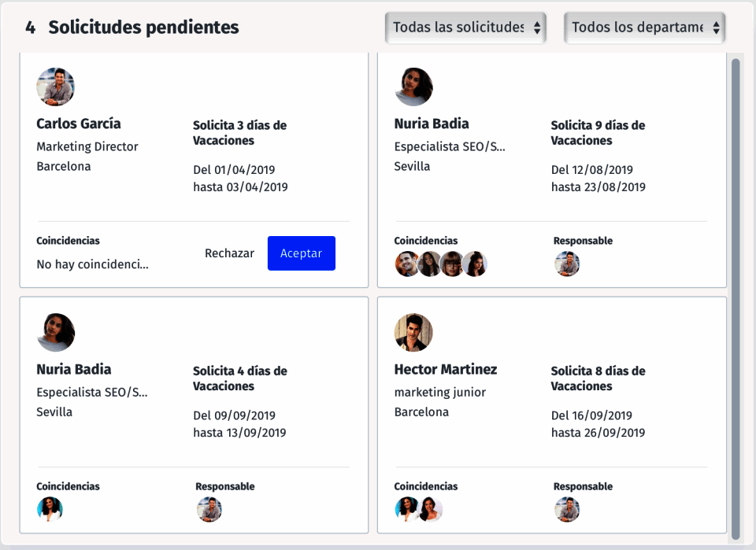Click Nuria Badia's avatar in the August request
Image resolution: width=756 pixels, height=550 pixels.
point(413,87)
